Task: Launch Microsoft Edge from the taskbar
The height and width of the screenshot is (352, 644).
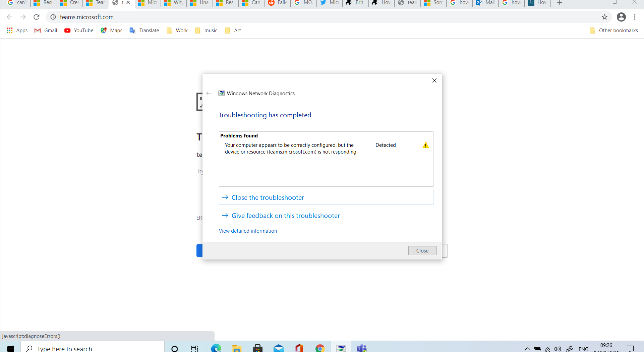Action: point(216,349)
